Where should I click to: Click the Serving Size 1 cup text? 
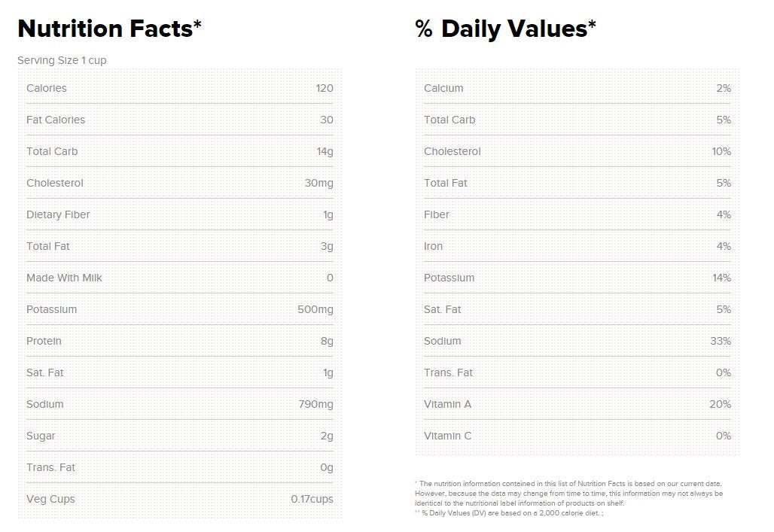click(62, 60)
